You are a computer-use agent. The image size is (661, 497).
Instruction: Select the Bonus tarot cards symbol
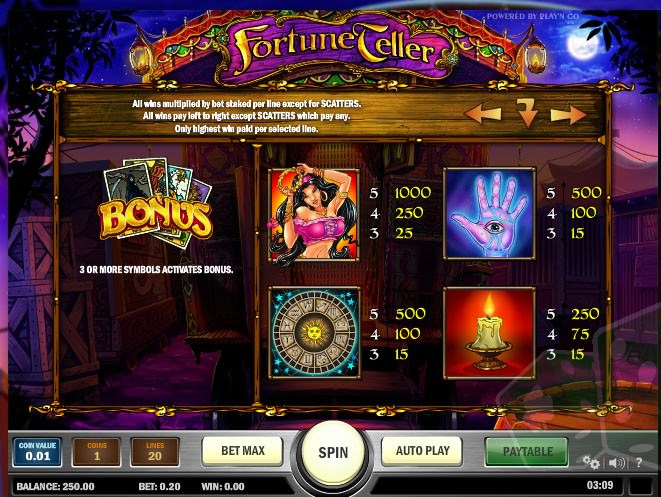coord(156,204)
